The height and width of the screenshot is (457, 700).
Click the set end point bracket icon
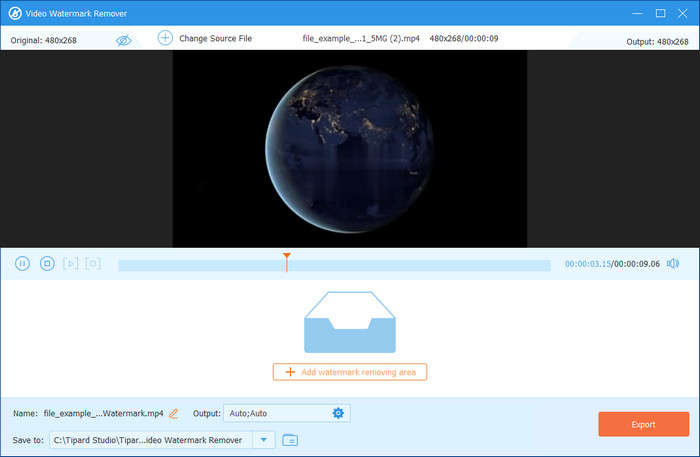[93, 263]
